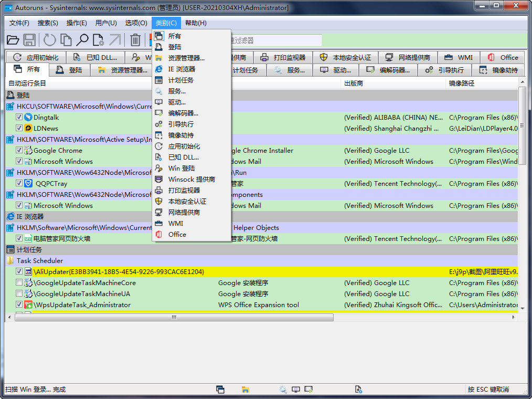Screen dimensions: 532x399
Task: Enable the GoogleUpdateTaskMachineCore checkbox
Action: 19,282
